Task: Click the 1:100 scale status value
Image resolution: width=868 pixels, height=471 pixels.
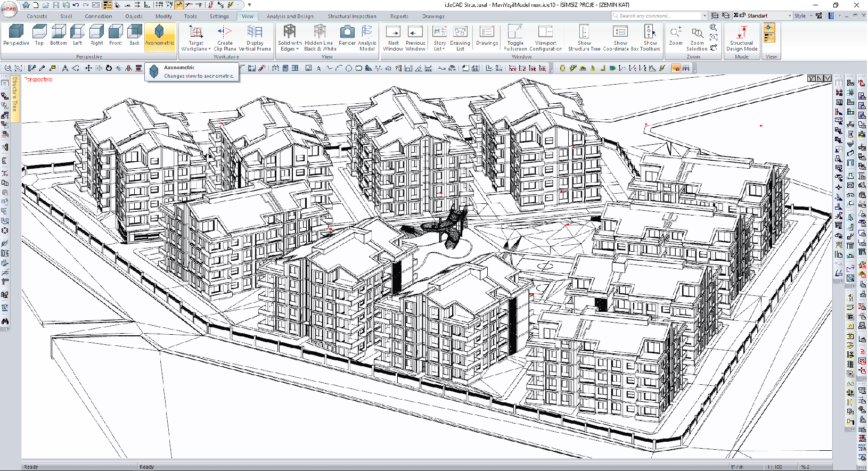Action: pos(775,467)
